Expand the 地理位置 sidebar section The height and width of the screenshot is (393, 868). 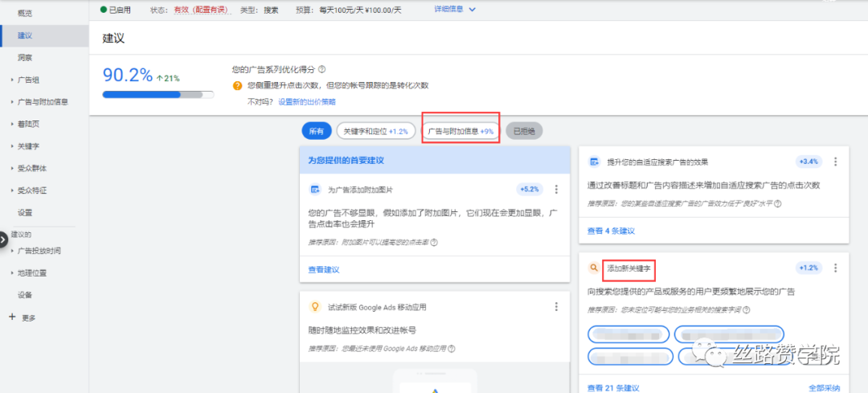31,273
